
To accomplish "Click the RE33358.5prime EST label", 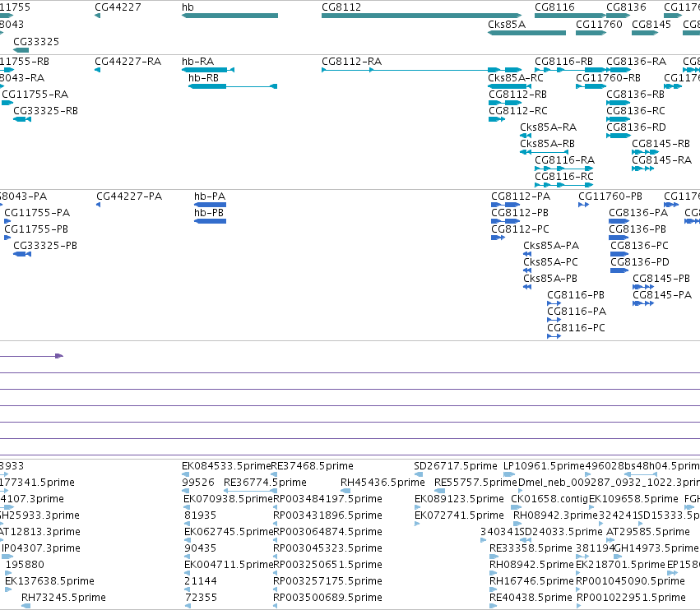I will (531, 548).
